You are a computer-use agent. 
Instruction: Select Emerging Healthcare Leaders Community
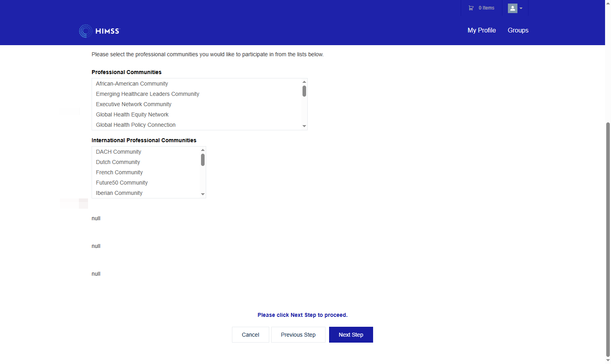click(197, 94)
